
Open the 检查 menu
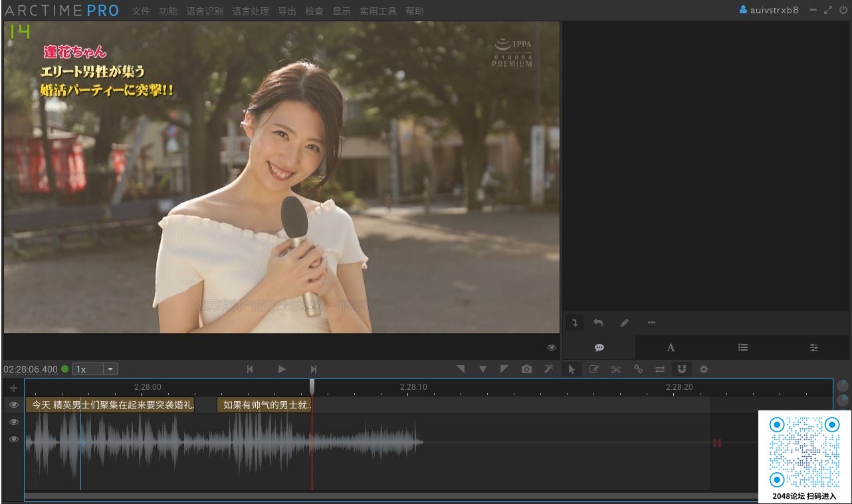coord(314,11)
